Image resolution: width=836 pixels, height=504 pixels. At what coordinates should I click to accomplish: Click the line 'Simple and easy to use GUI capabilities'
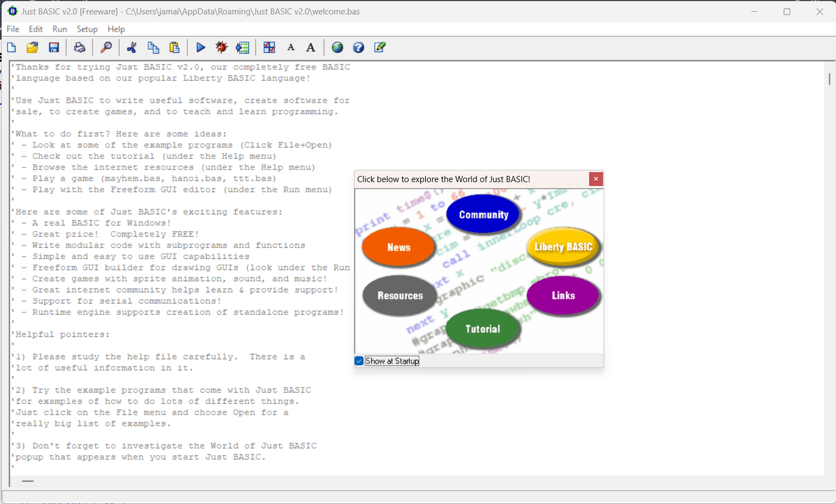(130, 257)
